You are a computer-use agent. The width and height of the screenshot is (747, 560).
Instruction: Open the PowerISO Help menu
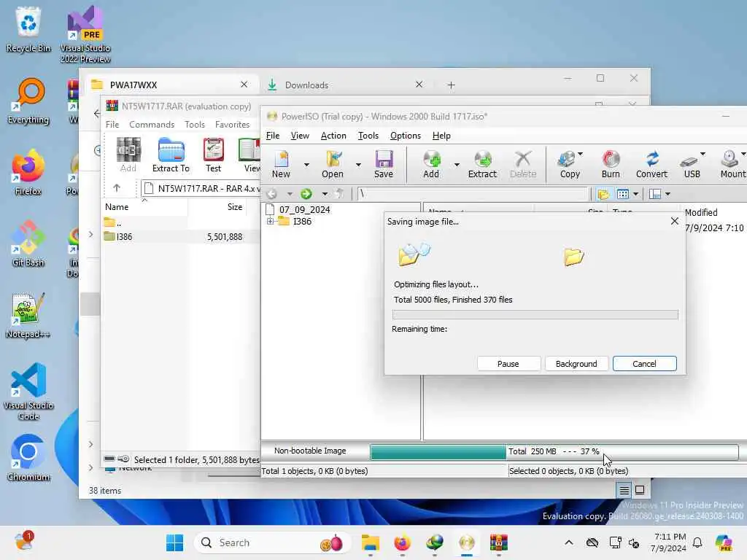pos(441,136)
